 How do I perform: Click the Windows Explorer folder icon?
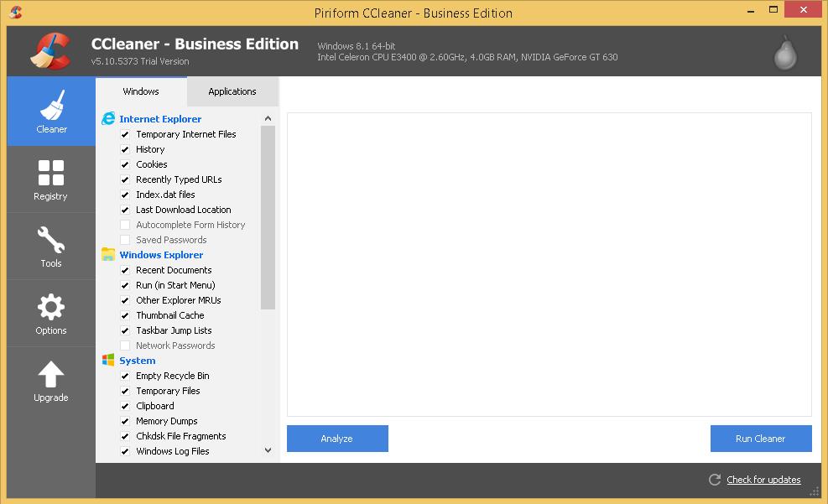point(108,254)
